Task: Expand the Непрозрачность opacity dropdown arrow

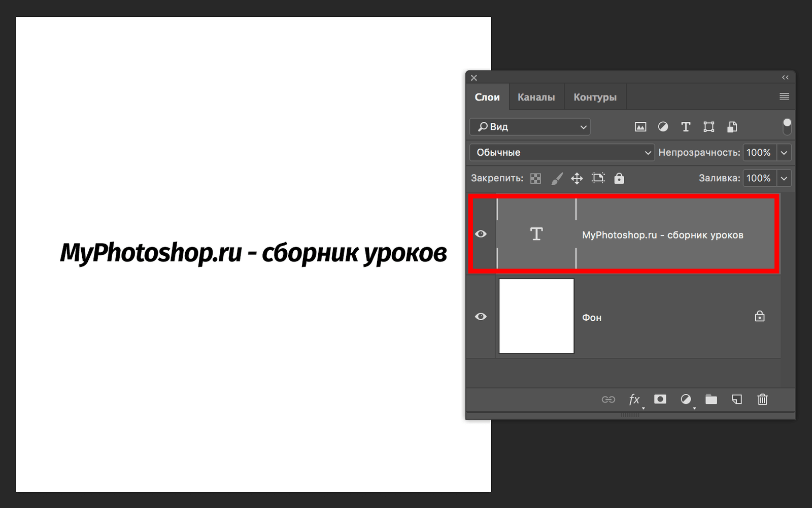Action: [x=784, y=152]
